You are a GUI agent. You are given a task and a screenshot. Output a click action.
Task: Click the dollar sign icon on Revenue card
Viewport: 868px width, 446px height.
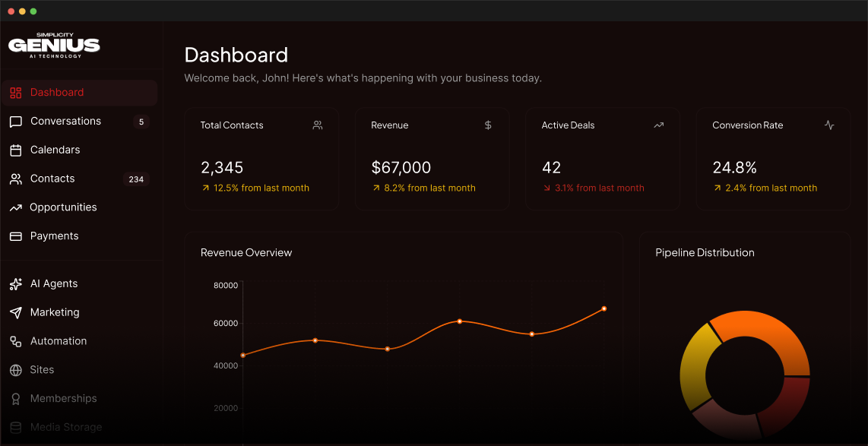click(488, 125)
